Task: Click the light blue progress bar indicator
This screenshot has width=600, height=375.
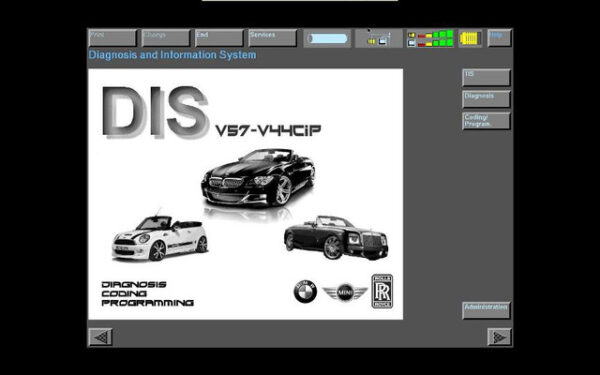Action: tap(328, 39)
